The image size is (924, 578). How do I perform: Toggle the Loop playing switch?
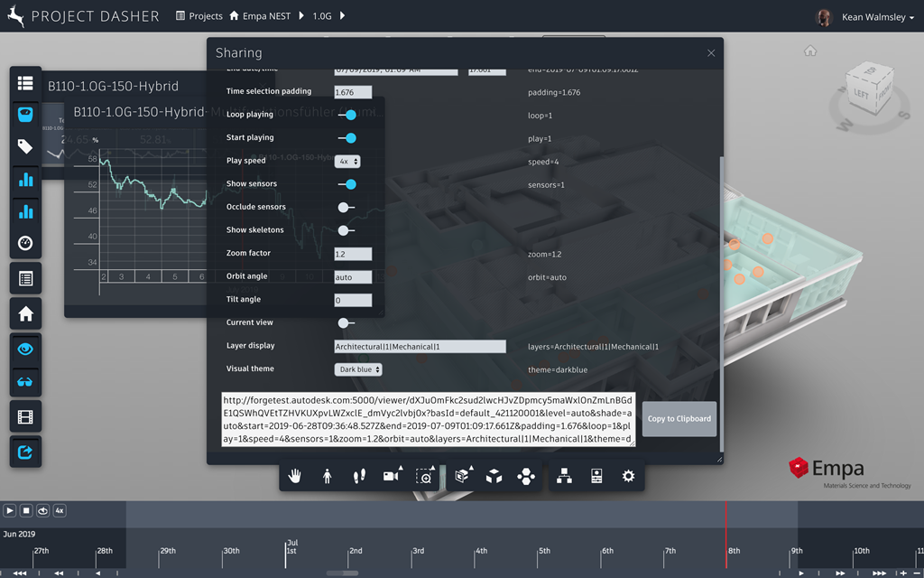coord(346,115)
